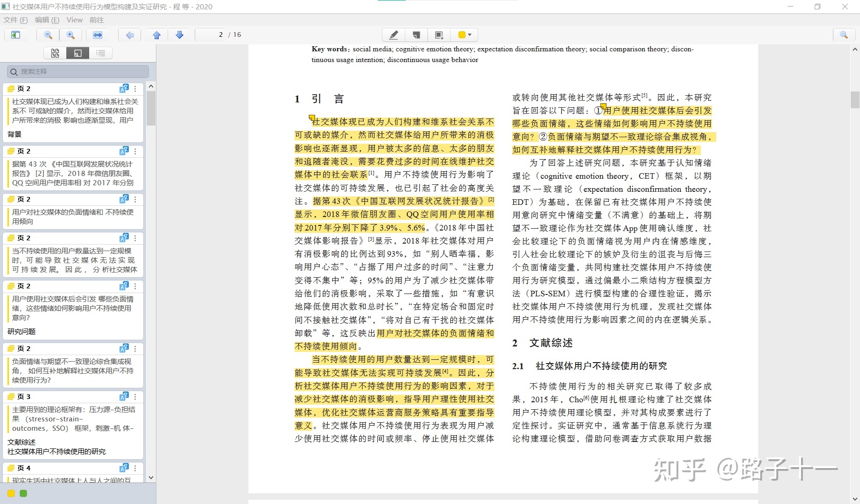The width and height of the screenshot is (860, 504).
Task: Open options for 负面情绪与期望不一致 annotation
Action: pos(135,349)
